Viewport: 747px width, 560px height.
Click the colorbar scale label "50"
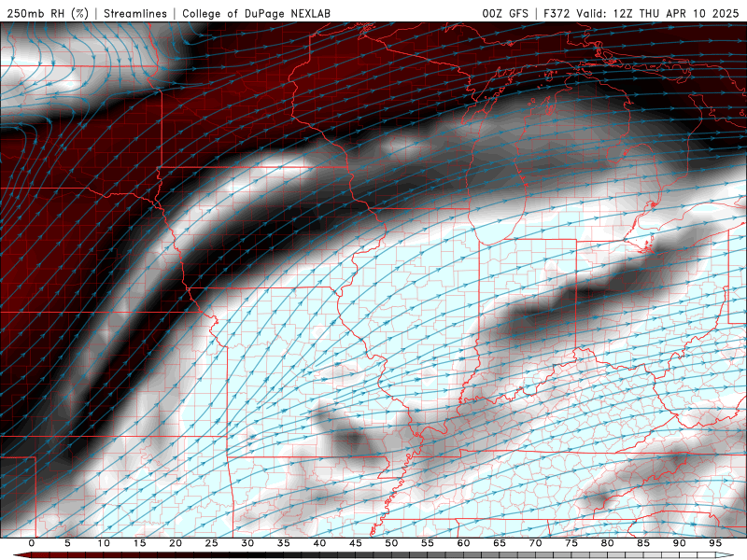pyautogui.click(x=391, y=543)
